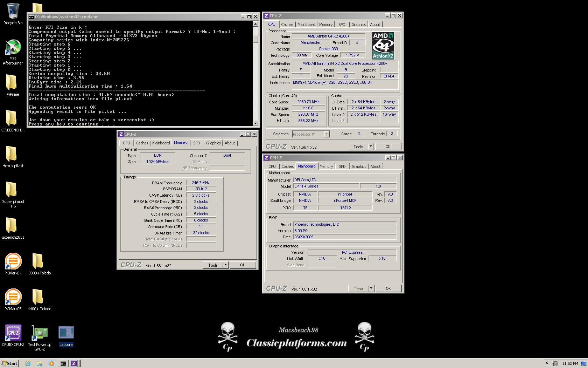Launch CPUID CPU-Z desktop shortcut

point(13,335)
